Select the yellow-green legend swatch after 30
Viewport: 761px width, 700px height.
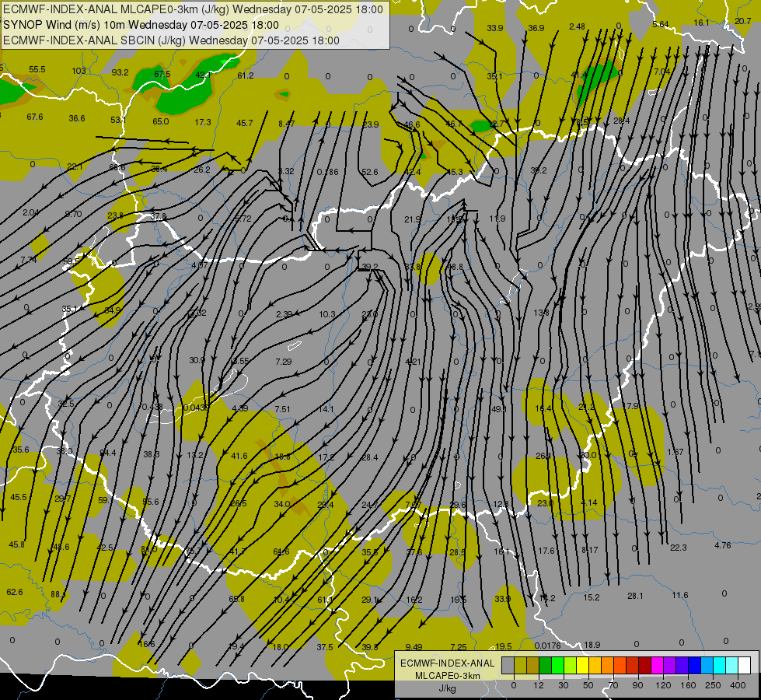click(x=571, y=665)
